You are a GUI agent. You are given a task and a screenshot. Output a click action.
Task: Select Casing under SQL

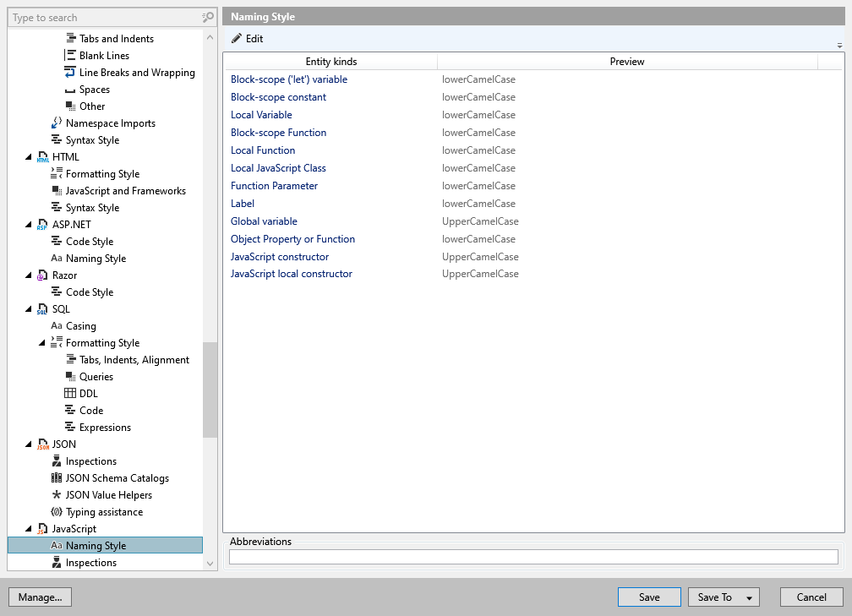(80, 326)
